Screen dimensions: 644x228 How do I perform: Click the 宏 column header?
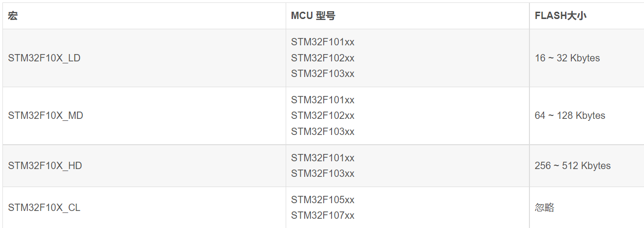144,16
